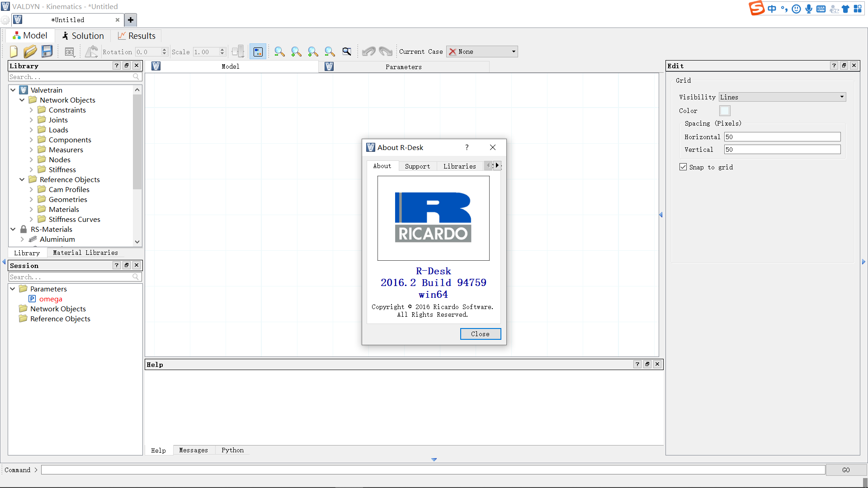Click the Library search field
Image resolution: width=868 pixels, height=488 pixels.
click(x=75, y=77)
